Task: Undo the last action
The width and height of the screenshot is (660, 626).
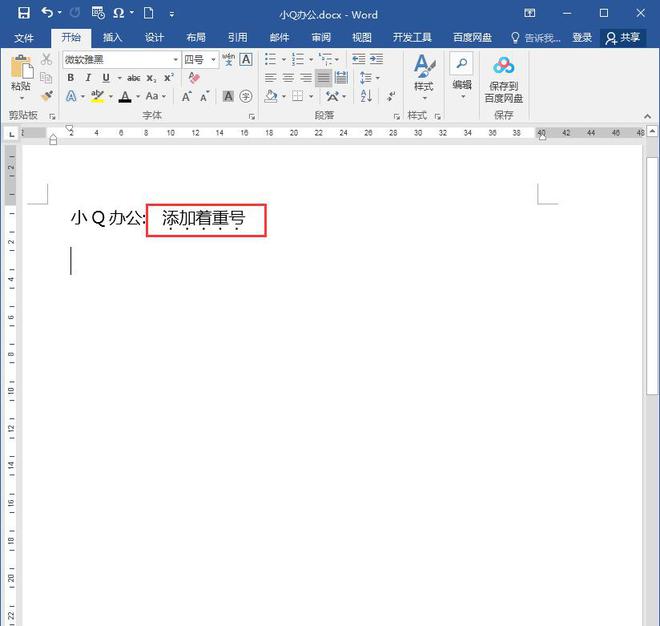Action: (48, 13)
